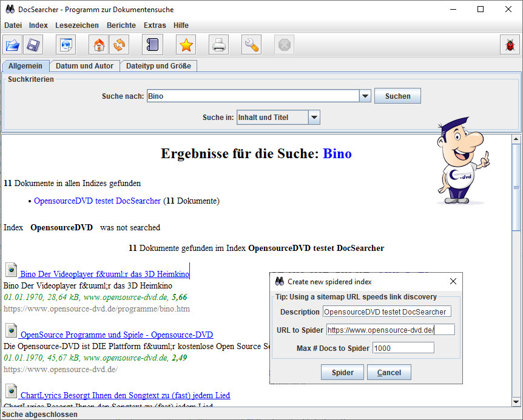523x420 pixels.
Task: Click the 'Max # Docs to Spider' field
Action: [x=403, y=348]
